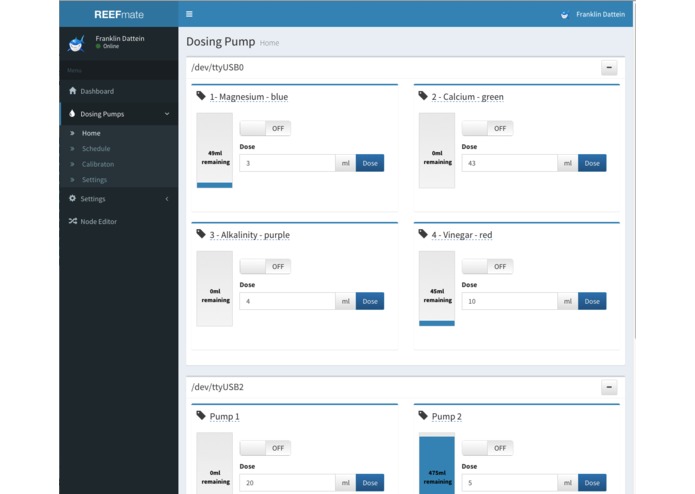Click Dose button for Pump 2
The width and height of the screenshot is (695, 494).
[592, 483]
